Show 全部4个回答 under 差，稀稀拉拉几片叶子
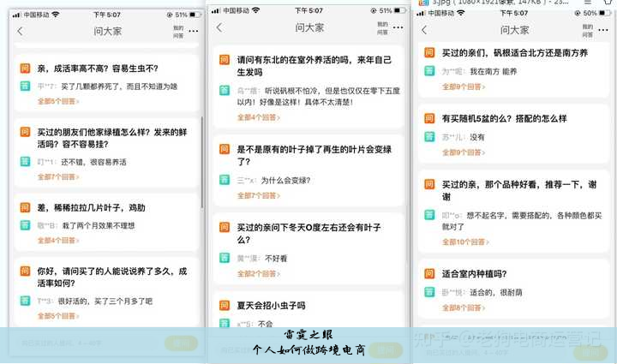617x364 pixels. pos(57,241)
